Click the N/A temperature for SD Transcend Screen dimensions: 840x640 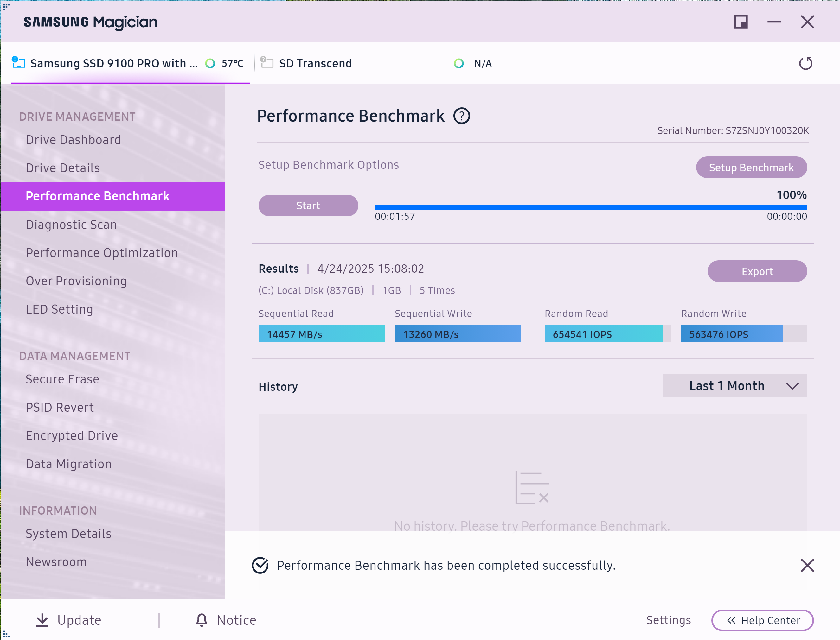(x=483, y=63)
